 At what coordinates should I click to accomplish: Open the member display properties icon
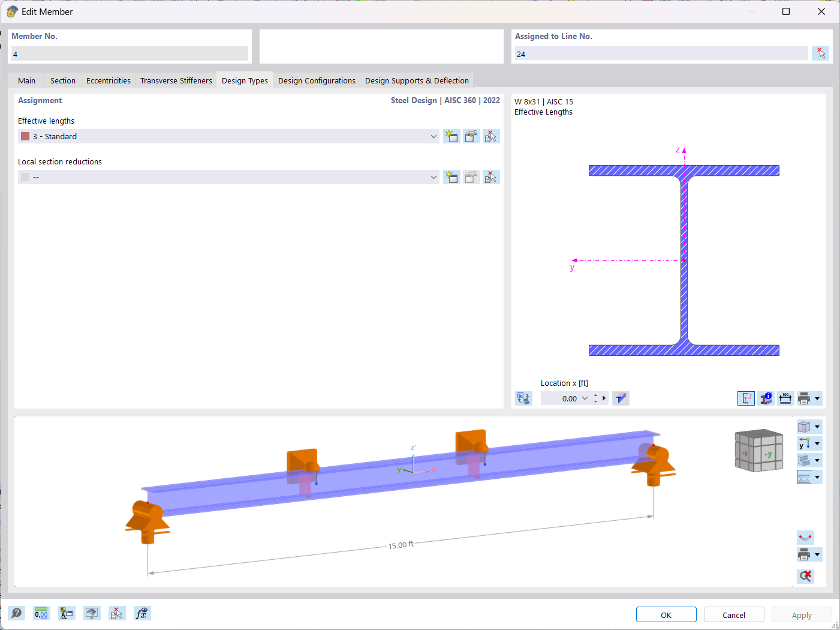point(92,613)
